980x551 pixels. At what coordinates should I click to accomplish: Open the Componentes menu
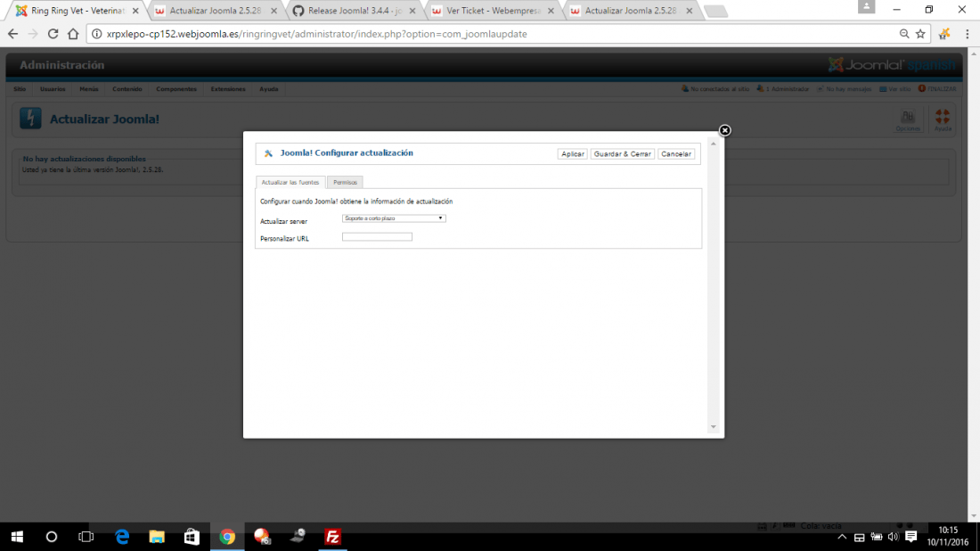176,89
